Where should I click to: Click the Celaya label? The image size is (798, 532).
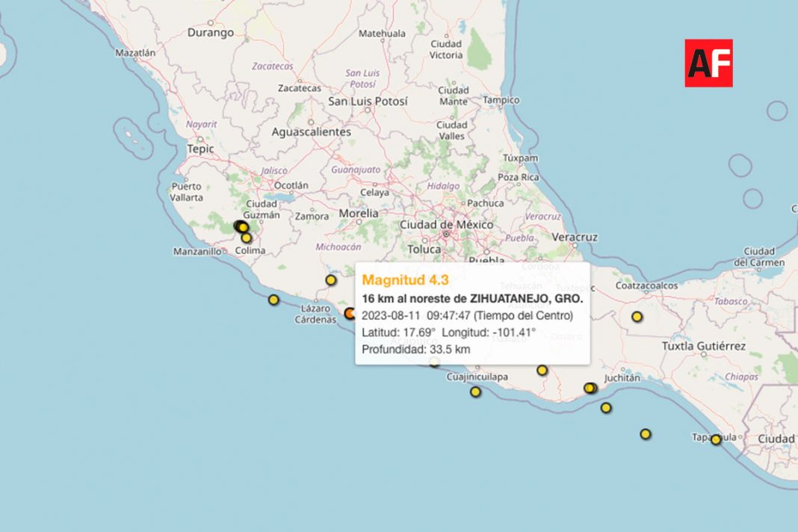374,193
